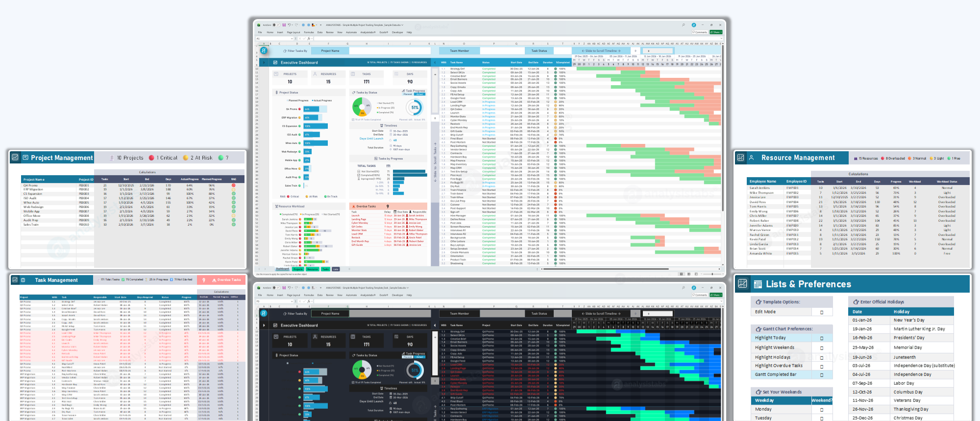Click Overdue Tasks warning icon in light dashboard
This screenshot has height=421, width=980.
pos(353,206)
